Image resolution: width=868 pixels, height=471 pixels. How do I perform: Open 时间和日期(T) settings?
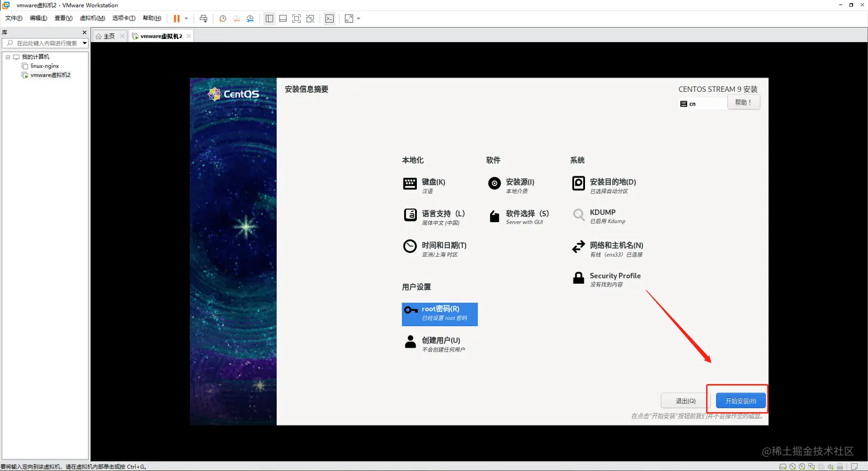pyautogui.click(x=435, y=248)
